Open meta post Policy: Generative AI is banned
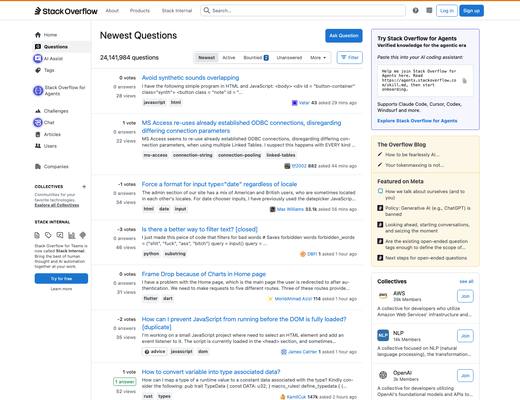The image size is (520, 400). (428, 211)
